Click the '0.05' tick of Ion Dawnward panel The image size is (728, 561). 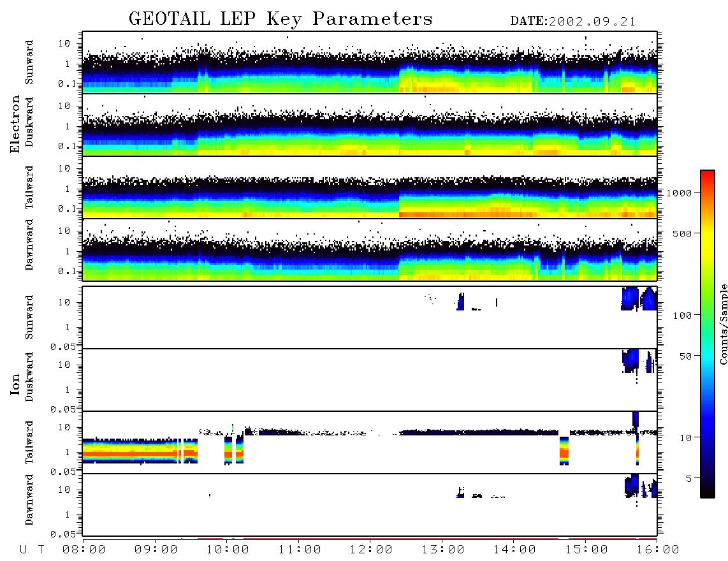coord(62,534)
